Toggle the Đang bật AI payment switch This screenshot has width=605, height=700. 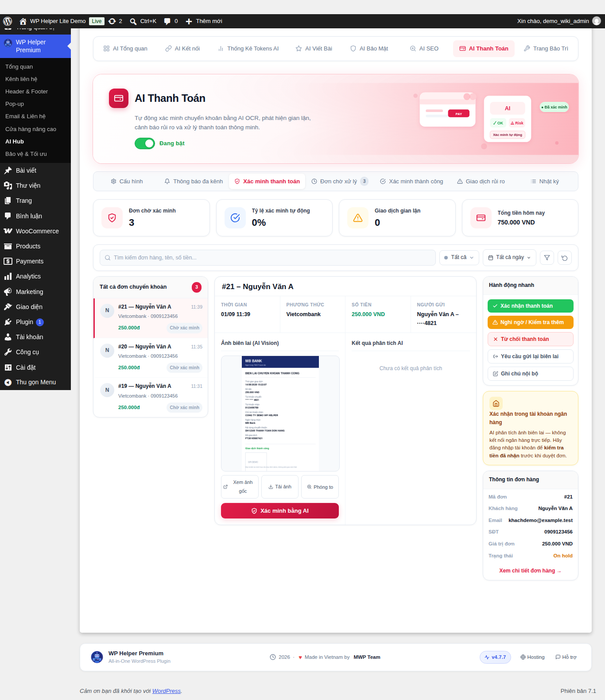(x=145, y=143)
